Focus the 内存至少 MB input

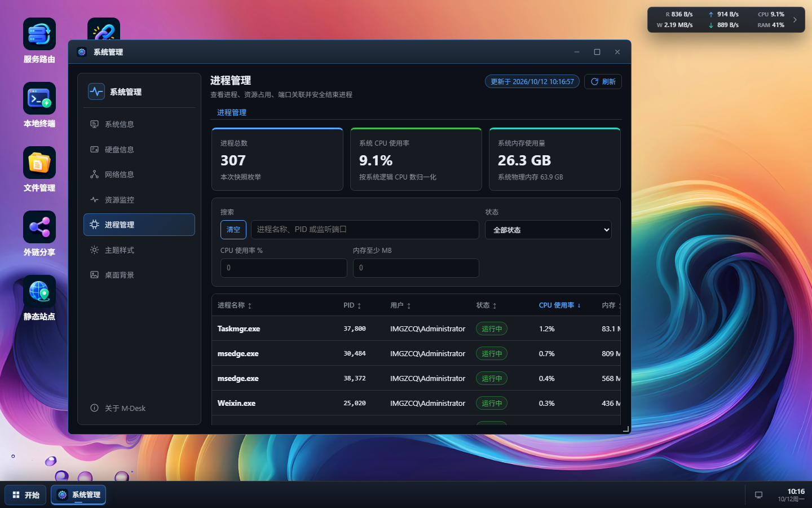tap(416, 268)
